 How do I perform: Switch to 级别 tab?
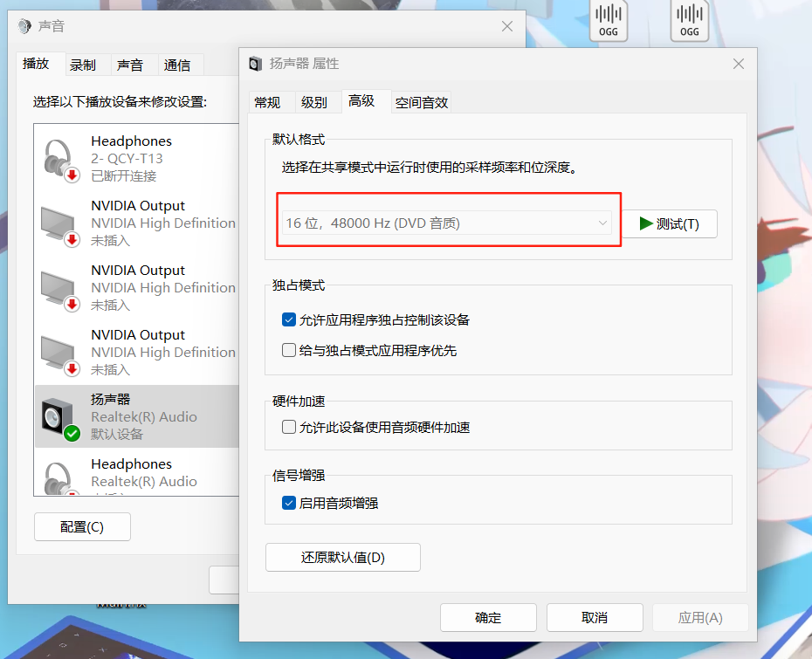click(313, 102)
